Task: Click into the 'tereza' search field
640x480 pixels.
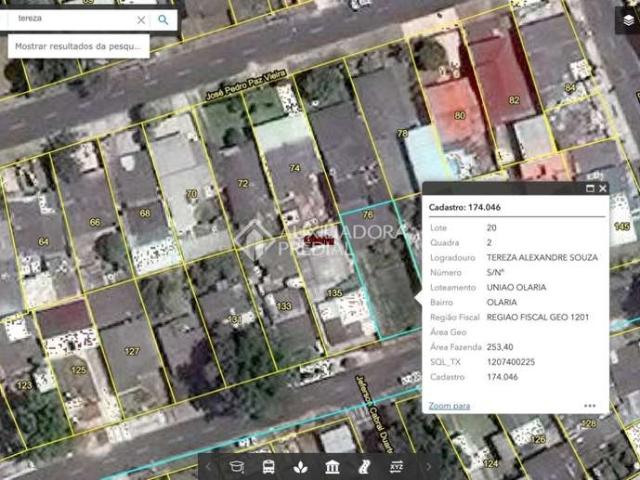Action: coord(73,19)
